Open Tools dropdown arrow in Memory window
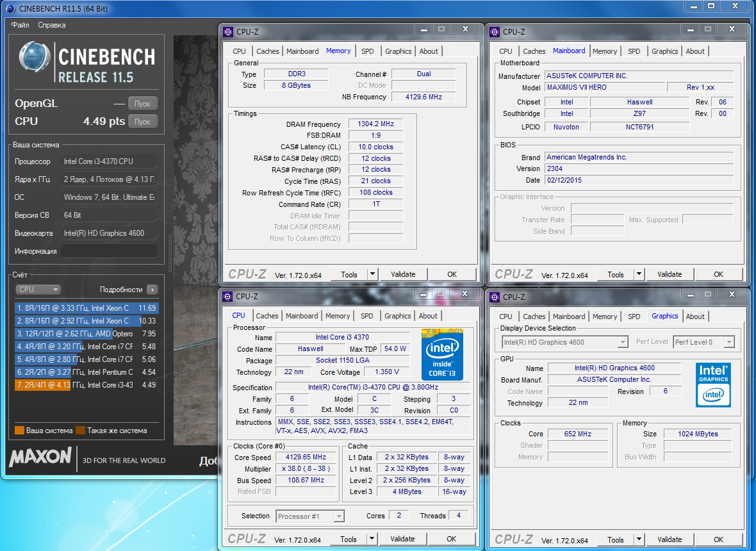The height and width of the screenshot is (551, 756). 372,274
